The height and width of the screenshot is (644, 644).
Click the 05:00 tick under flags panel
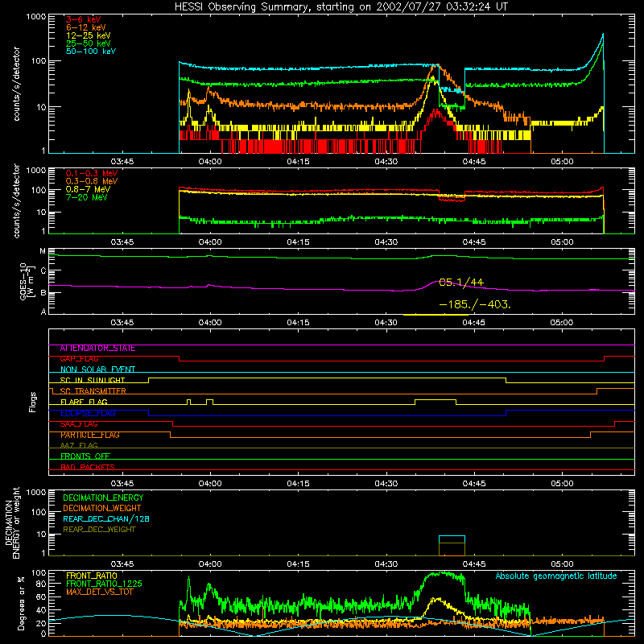pos(562,484)
